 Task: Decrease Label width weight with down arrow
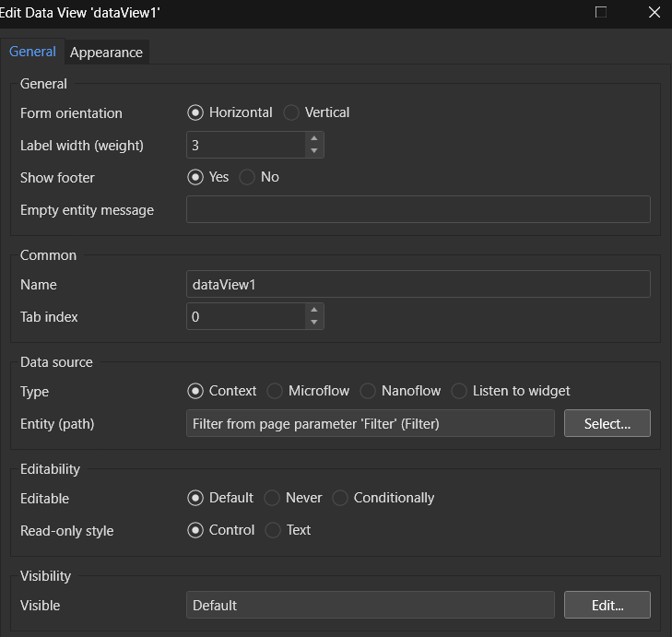[x=314, y=151]
